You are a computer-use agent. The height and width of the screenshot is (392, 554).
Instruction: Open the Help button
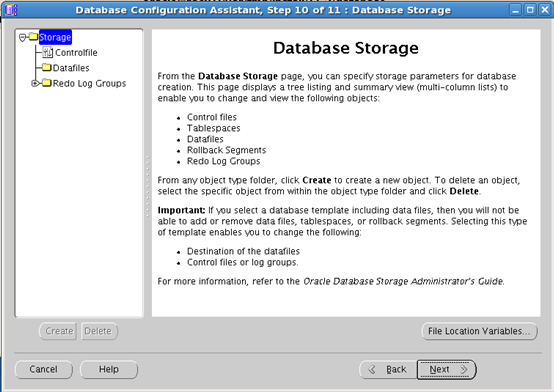click(x=109, y=369)
